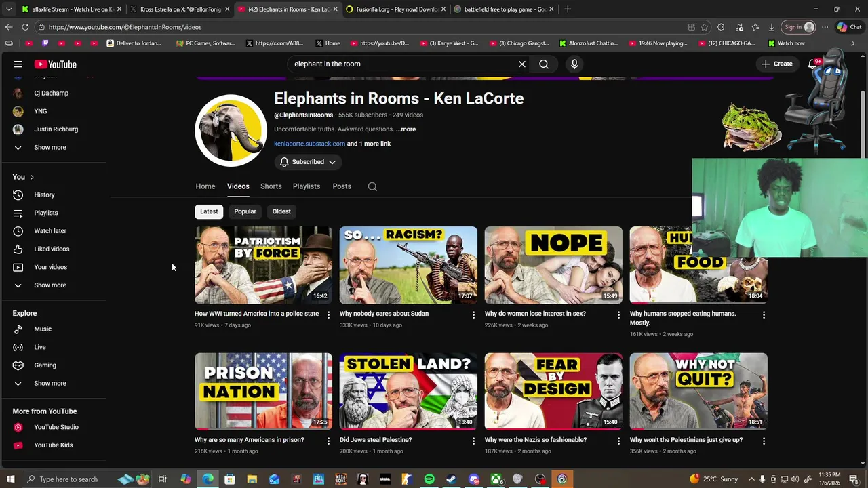Open kenlacorte.substack.com link

309,144
